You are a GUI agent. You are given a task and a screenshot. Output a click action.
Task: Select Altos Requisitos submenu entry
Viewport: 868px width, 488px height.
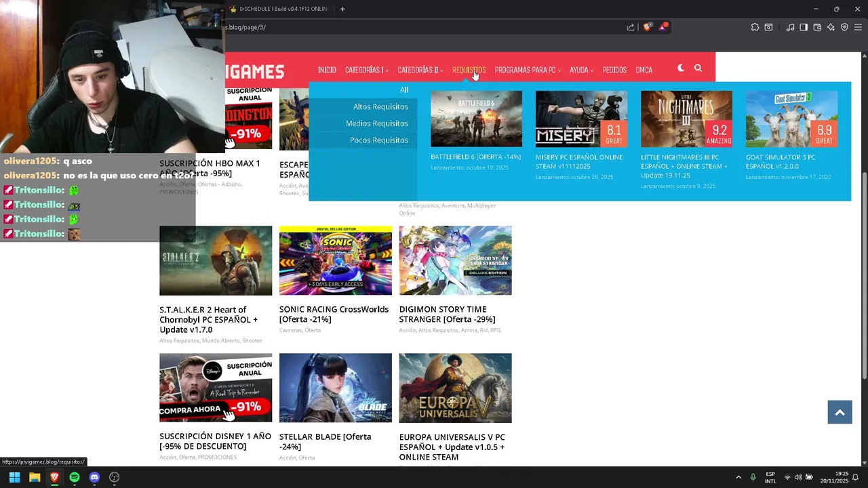click(x=380, y=106)
